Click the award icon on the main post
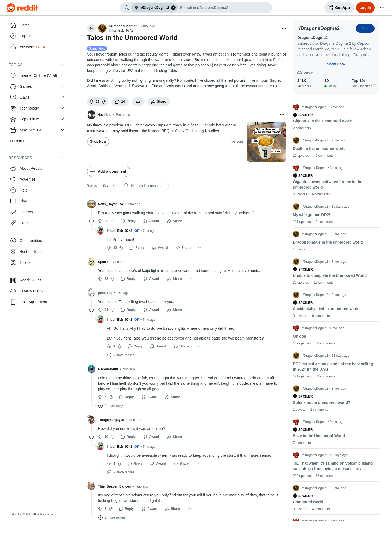The image size is (392, 545). [x=138, y=102]
